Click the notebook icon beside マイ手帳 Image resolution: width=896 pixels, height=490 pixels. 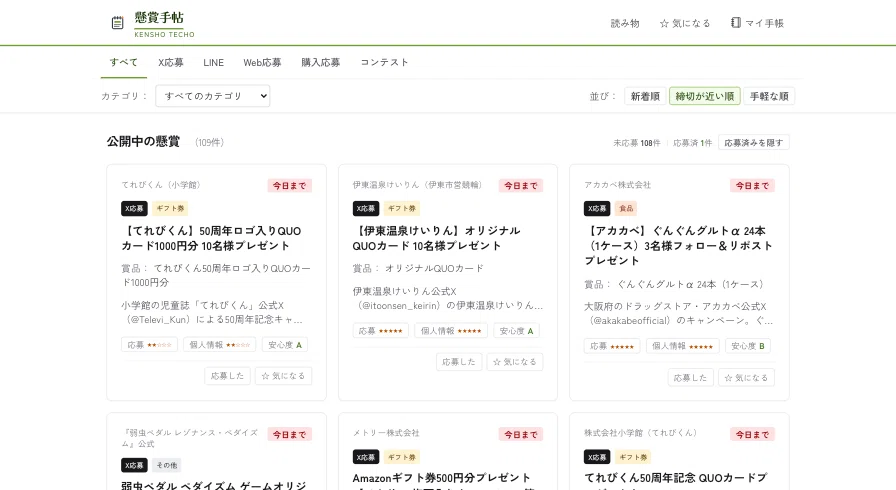point(736,22)
